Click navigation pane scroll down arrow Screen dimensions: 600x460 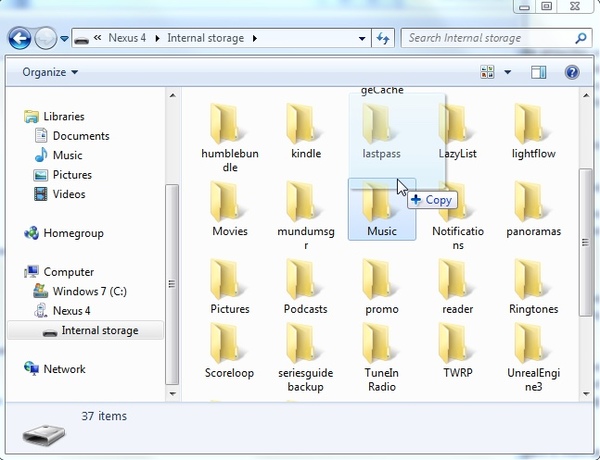(173, 393)
